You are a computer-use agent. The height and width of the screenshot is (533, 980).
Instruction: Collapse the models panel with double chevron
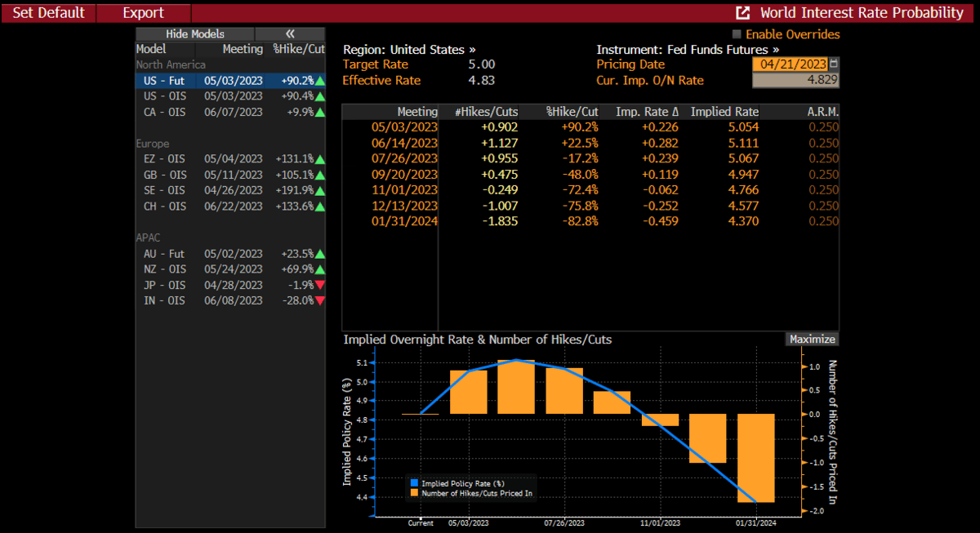[290, 34]
